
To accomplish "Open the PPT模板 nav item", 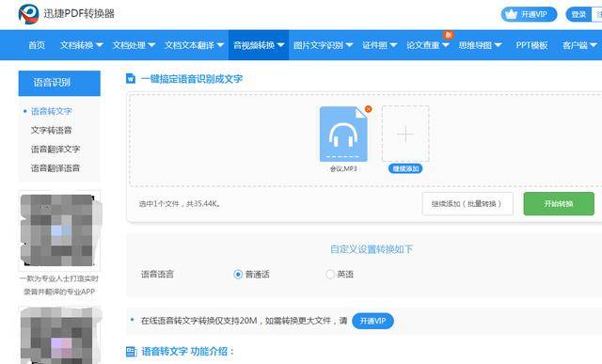I will coord(531,45).
